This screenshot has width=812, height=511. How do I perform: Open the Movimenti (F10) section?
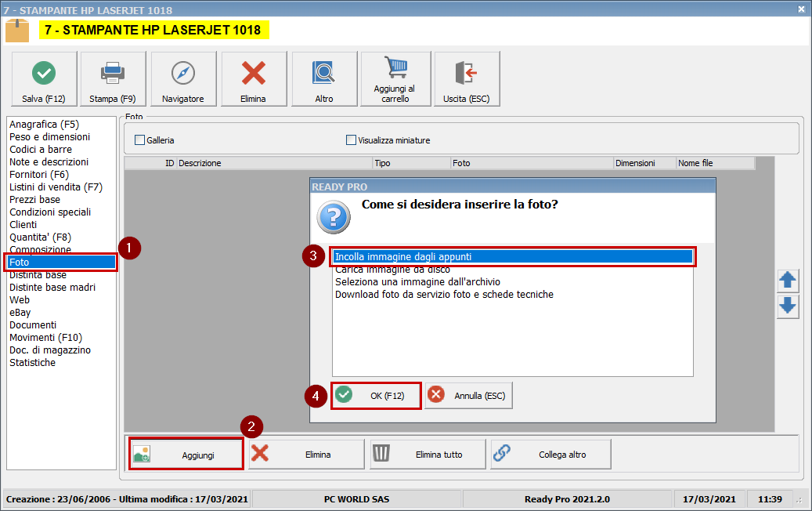(x=45, y=337)
